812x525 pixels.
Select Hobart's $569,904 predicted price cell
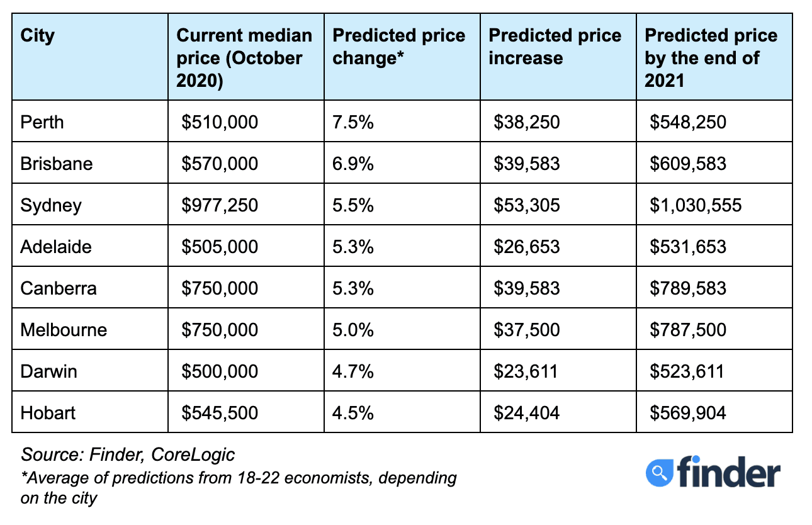[x=688, y=413]
